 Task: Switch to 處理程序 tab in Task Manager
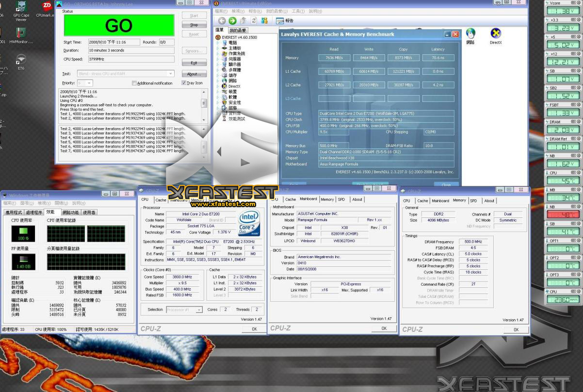coord(34,212)
